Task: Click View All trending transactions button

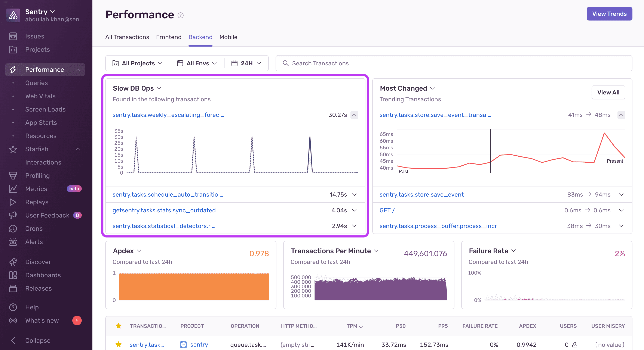Action: coord(608,92)
